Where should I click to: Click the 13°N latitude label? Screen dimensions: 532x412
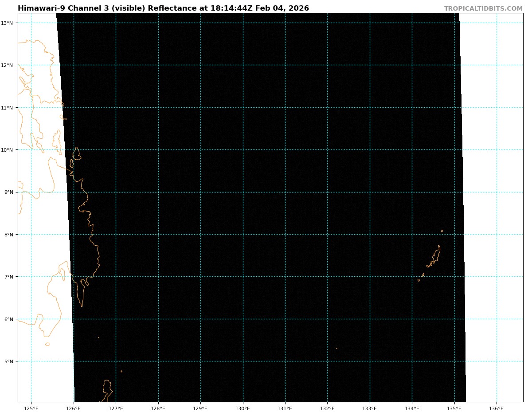[x=9, y=23]
